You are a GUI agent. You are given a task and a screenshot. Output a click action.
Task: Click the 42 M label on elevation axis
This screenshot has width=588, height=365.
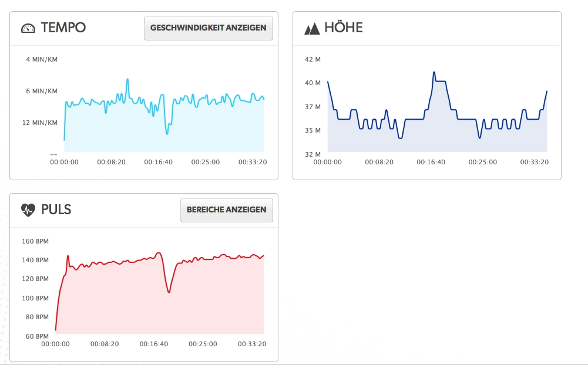tap(313, 59)
